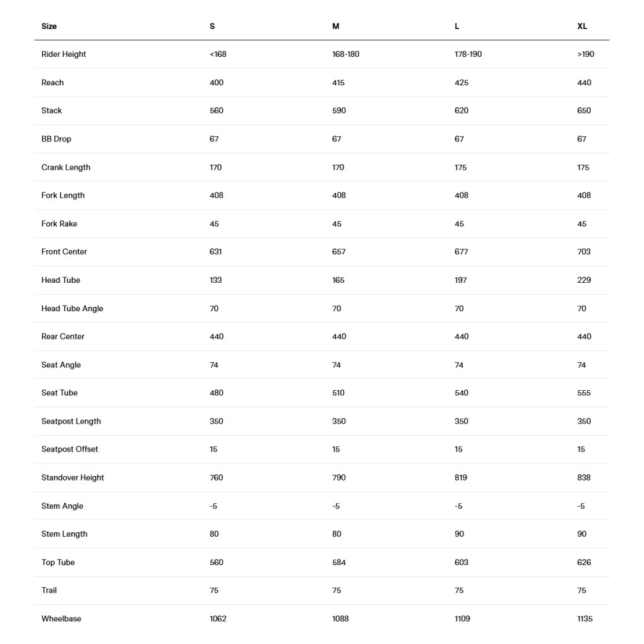The image size is (644, 644).
Task: Click the Head Tube Angle row label
Action: [x=72, y=309]
